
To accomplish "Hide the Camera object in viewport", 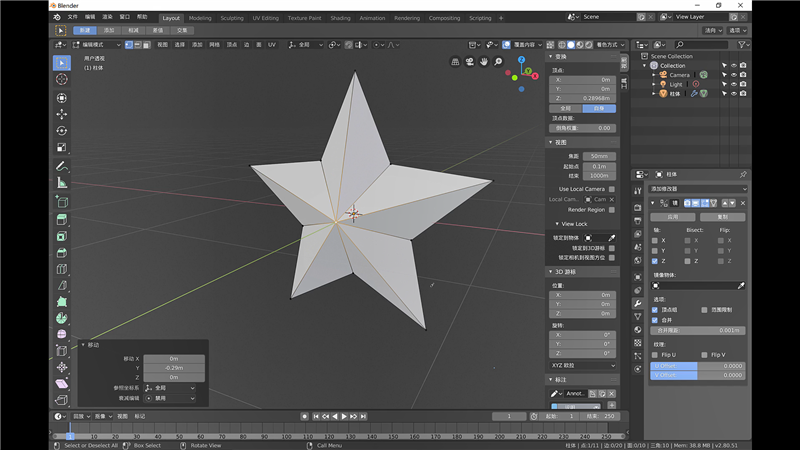I will [x=734, y=75].
